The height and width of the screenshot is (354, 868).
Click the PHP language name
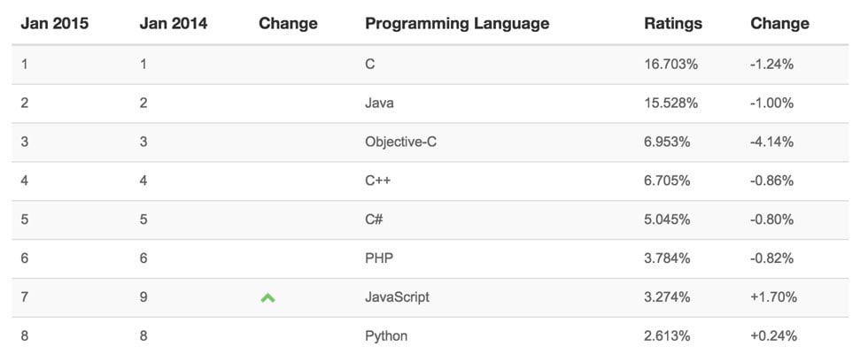tap(379, 258)
